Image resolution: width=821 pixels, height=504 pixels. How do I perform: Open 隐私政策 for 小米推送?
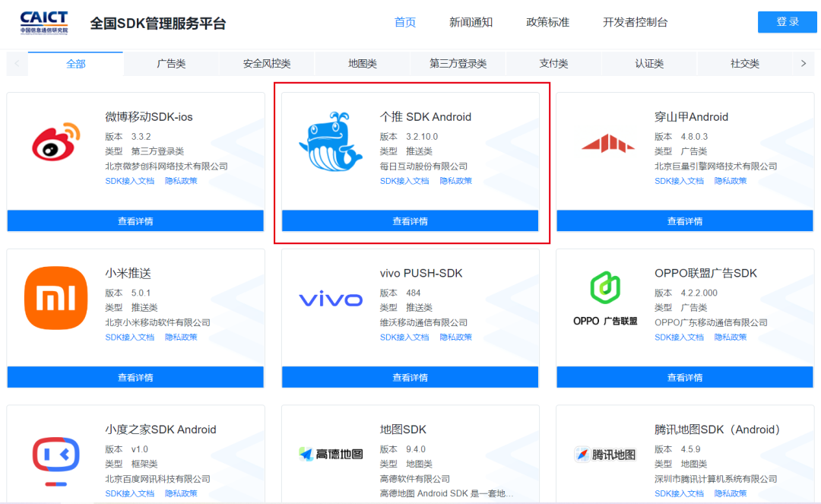[181, 338]
